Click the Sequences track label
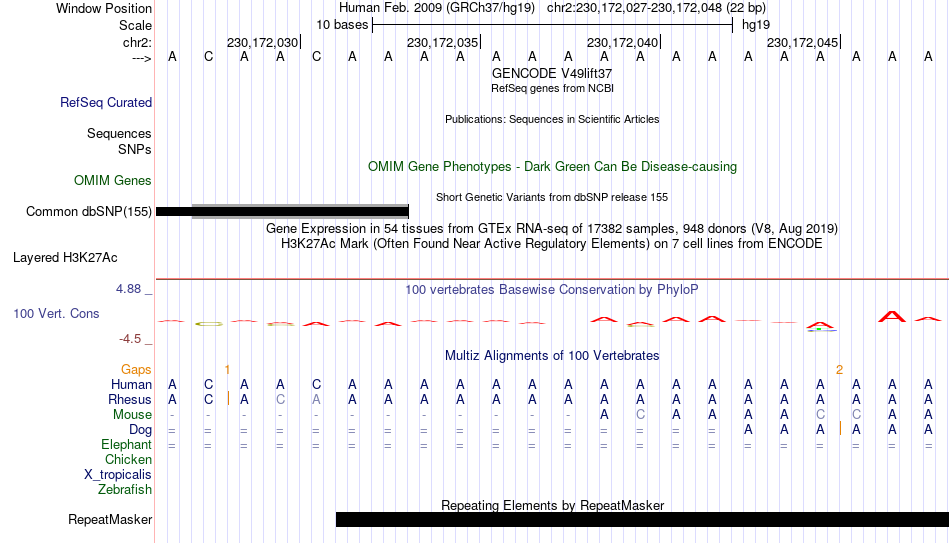The image size is (950, 543). pyautogui.click(x=119, y=133)
